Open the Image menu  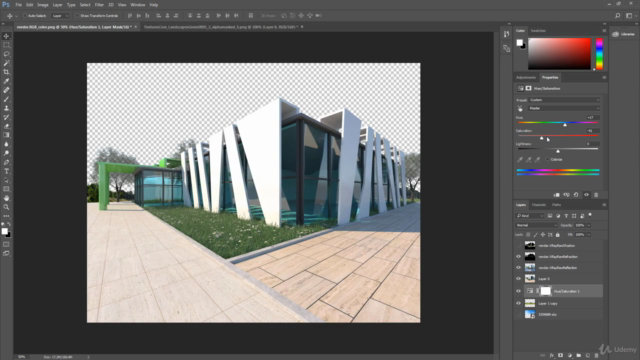coord(43,5)
